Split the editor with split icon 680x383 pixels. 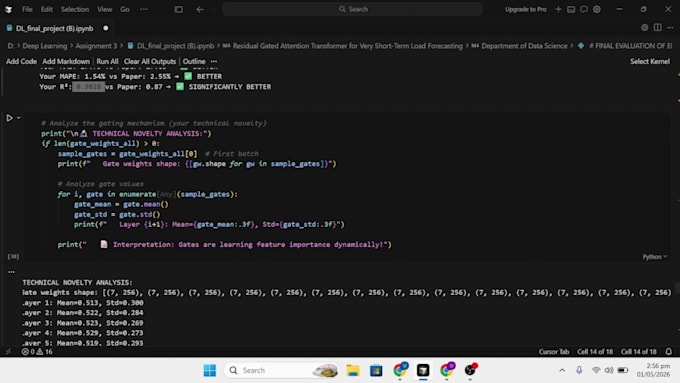point(657,28)
